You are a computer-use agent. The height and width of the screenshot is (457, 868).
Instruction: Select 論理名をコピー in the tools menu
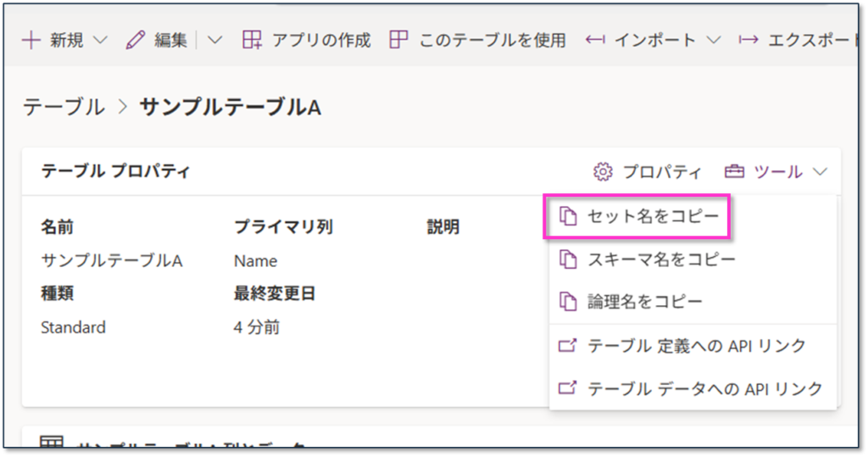(x=644, y=302)
